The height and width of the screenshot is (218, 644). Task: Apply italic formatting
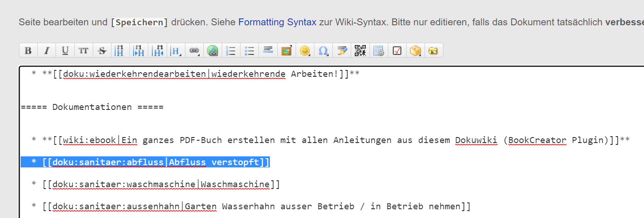pyautogui.click(x=46, y=51)
